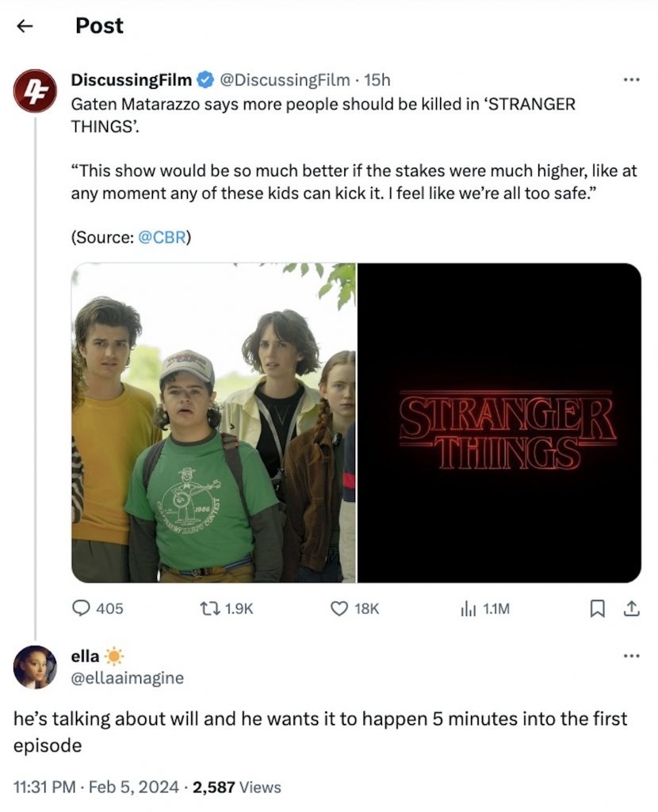Click the 15h post time link

tap(377, 79)
